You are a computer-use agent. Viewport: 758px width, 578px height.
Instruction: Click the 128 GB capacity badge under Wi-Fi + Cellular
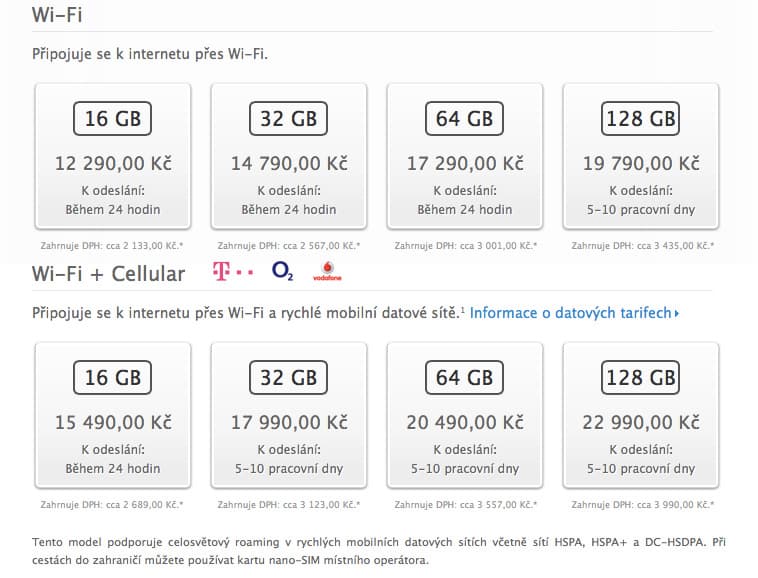coord(641,378)
